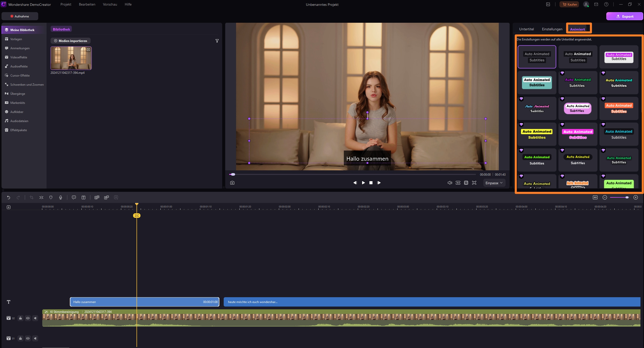Click the text-to-speech icon in toolbar

click(107, 197)
